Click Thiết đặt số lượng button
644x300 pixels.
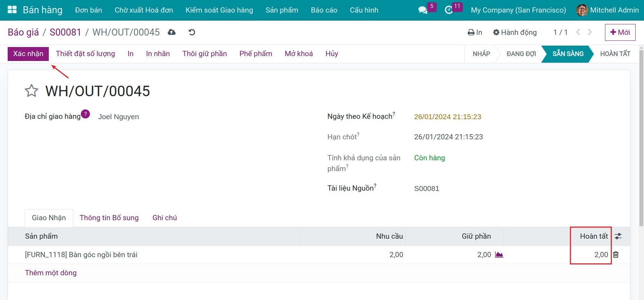tap(85, 54)
